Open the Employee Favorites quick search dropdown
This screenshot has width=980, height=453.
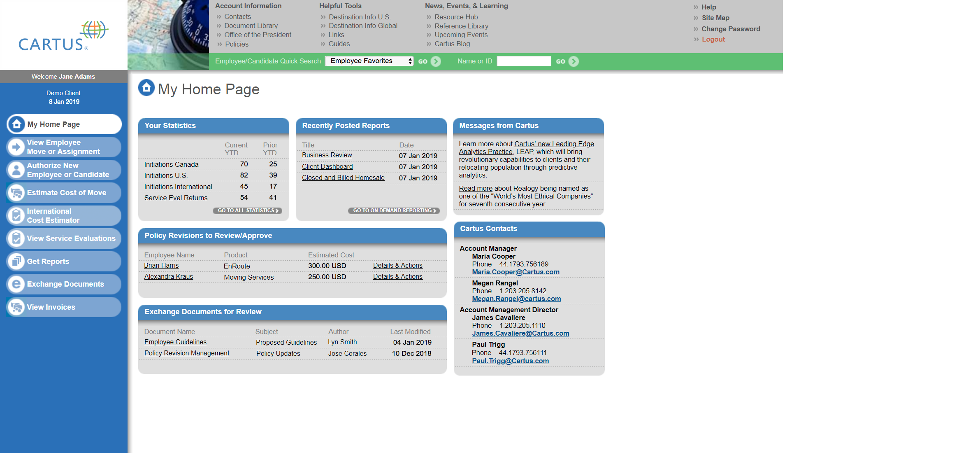(369, 61)
